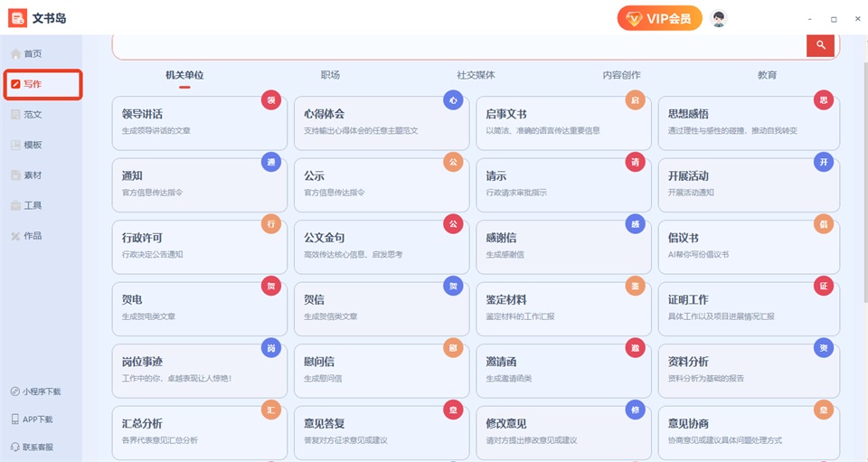Screen dimensions: 868x462
Task: Open the 公文金句 card
Action: [x=382, y=247]
